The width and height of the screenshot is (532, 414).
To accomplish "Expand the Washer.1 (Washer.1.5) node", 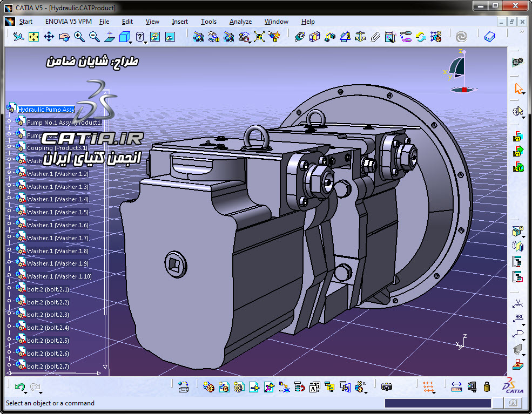I will [x=10, y=211].
